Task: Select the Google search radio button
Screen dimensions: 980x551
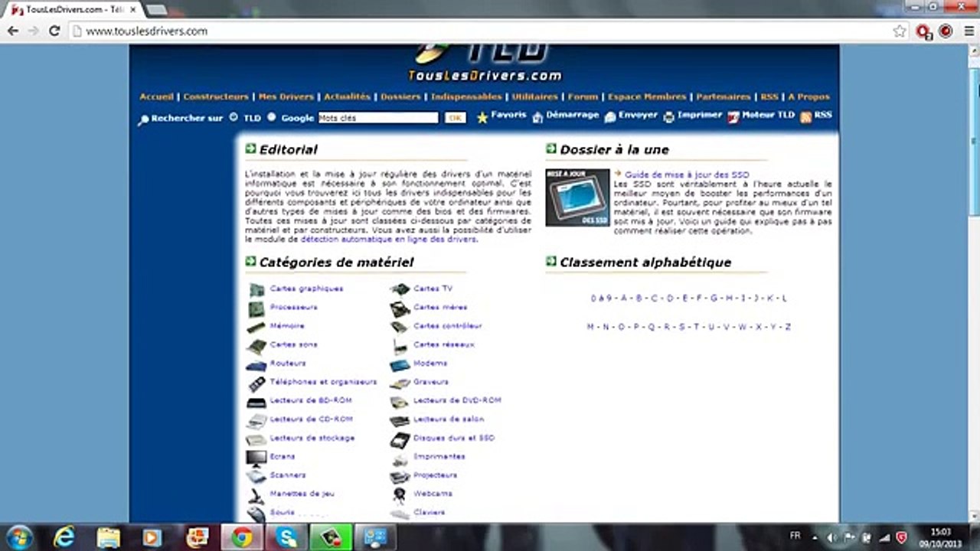Action: click(272, 117)
